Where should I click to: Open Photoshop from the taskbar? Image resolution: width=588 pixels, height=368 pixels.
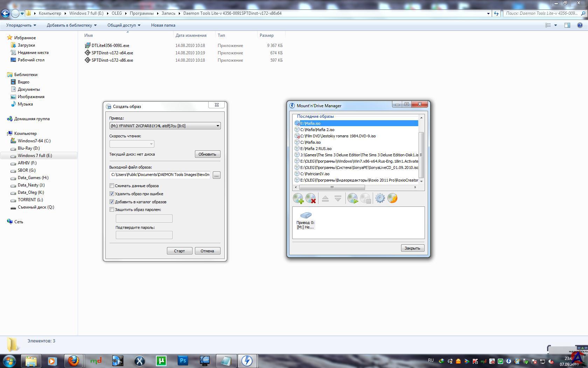[x=183, y=361]
